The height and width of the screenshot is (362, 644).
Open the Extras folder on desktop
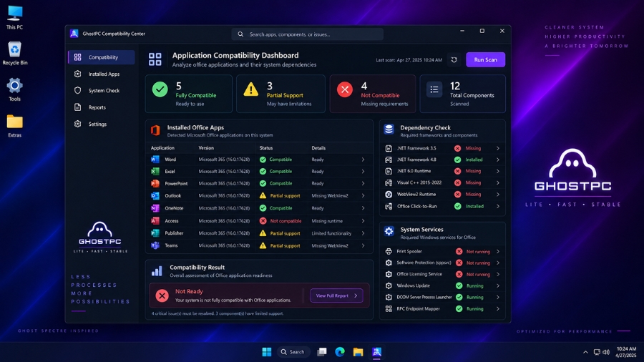pos(14,126)
